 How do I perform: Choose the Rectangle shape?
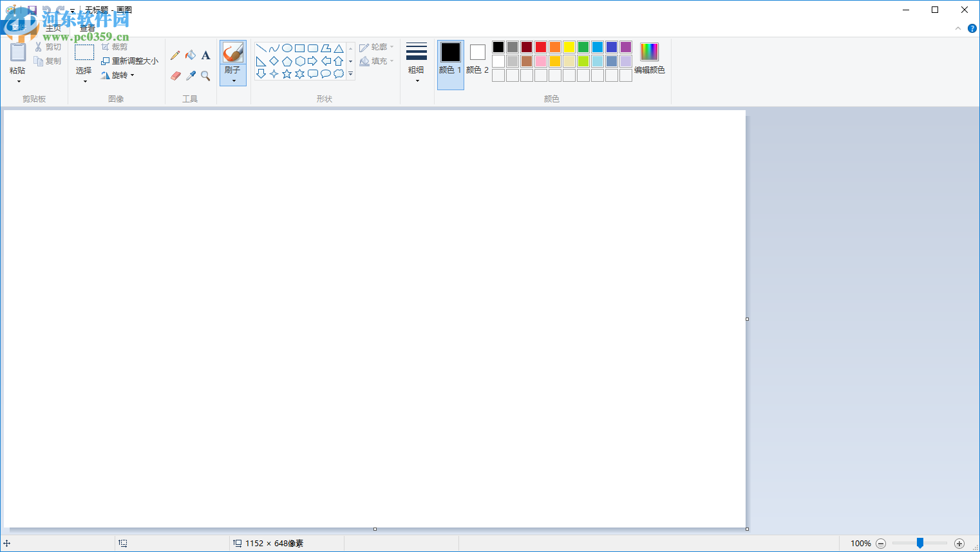pos(299,48)
